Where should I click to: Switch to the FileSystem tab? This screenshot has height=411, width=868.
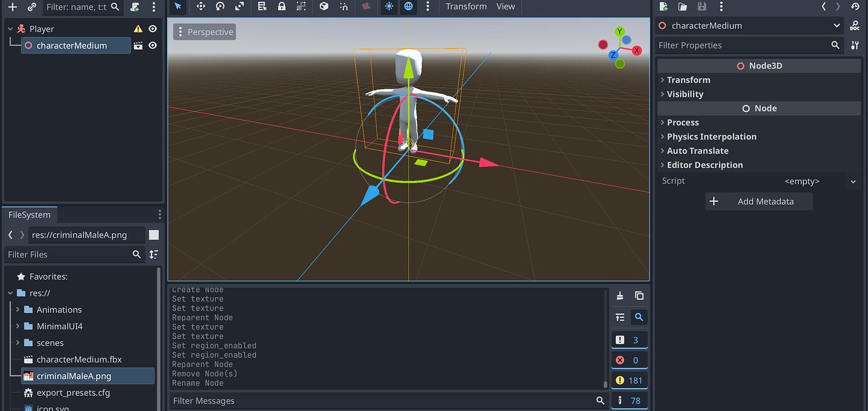(29, 214)
